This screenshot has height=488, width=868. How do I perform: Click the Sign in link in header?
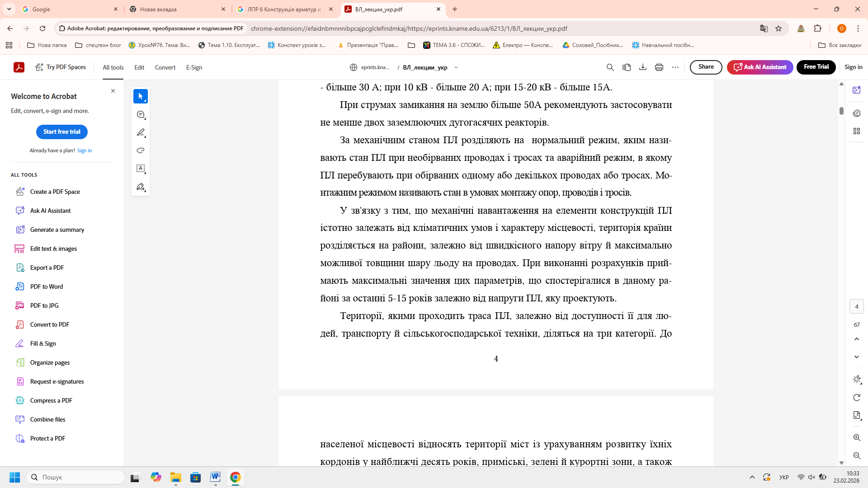tap(853, 67)
